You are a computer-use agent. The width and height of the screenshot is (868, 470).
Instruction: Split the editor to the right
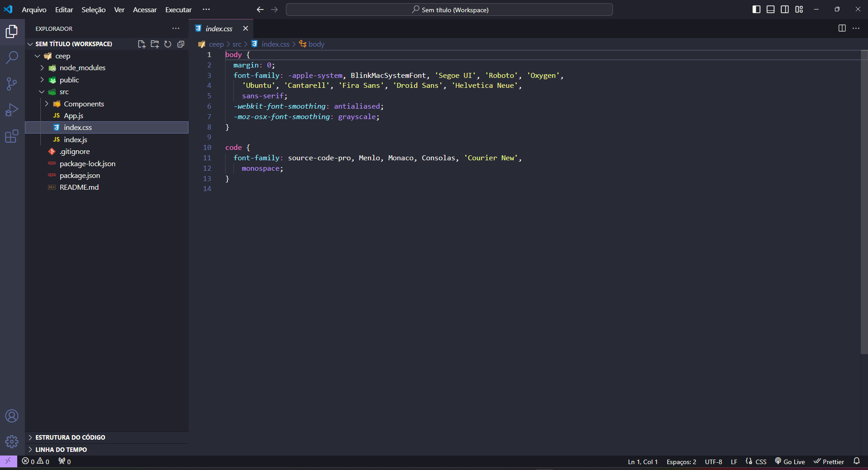pos(842,29)
